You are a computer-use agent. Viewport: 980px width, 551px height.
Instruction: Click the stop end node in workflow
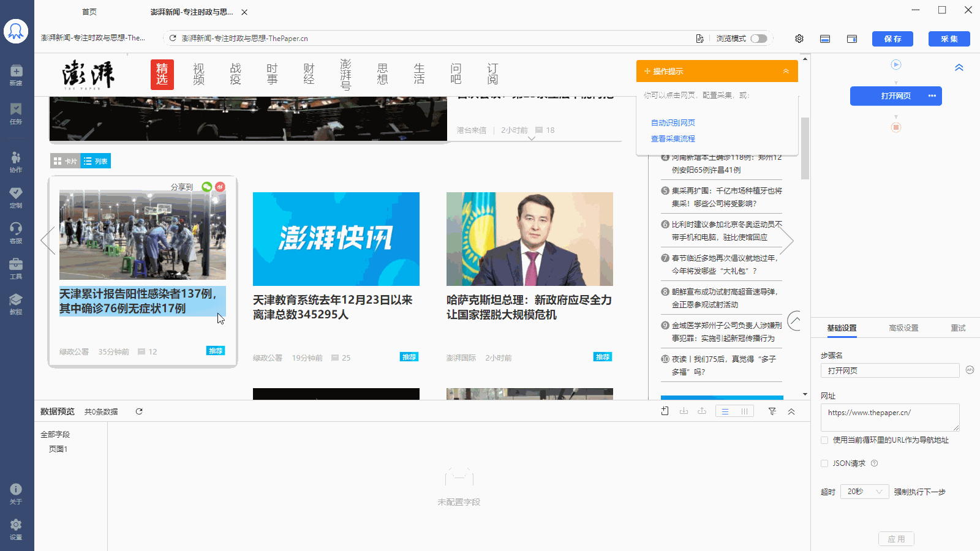pos(896,127)
